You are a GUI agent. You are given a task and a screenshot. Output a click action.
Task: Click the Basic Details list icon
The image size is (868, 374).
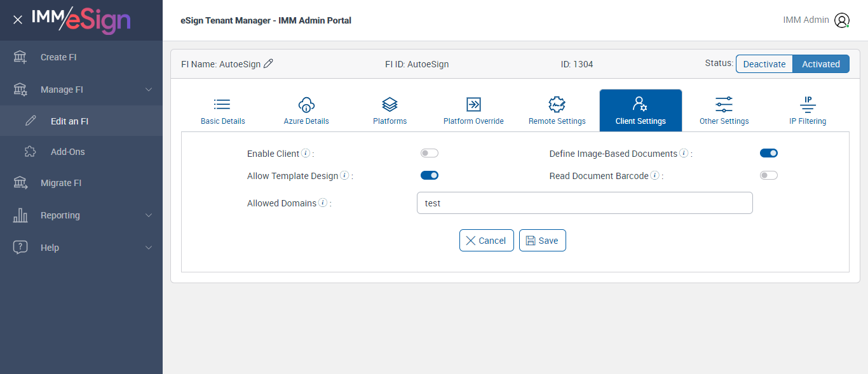coord(222,104)
